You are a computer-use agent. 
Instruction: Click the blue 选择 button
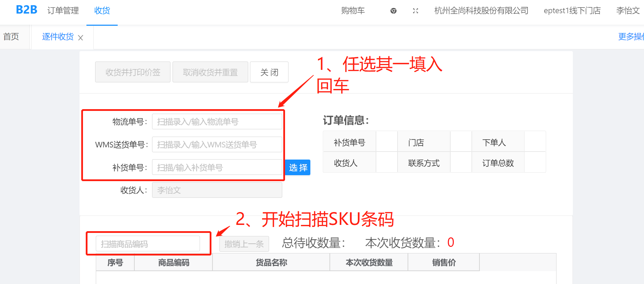coord(298,168)
